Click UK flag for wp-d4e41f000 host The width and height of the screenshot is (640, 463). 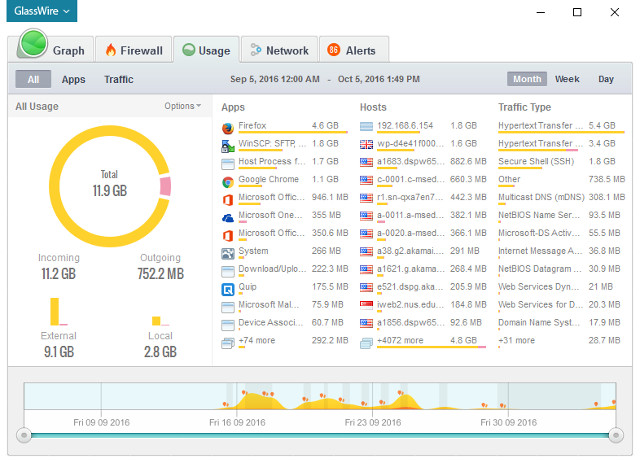tap(367, 144)
